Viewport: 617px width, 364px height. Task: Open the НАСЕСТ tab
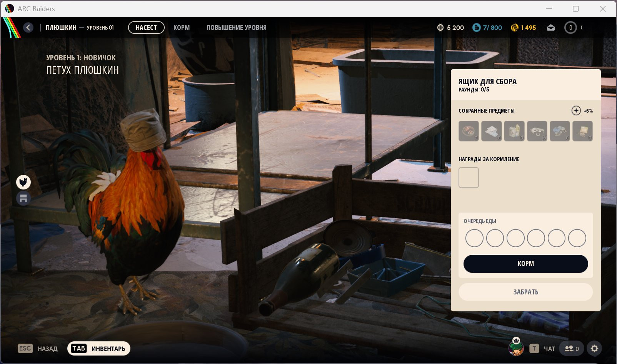(x=146, y=28)
